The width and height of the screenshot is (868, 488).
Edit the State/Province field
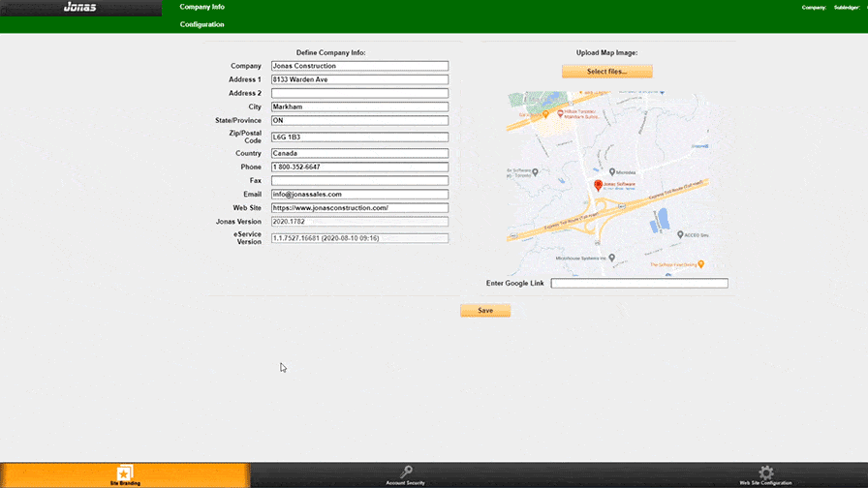click(359, 120)
